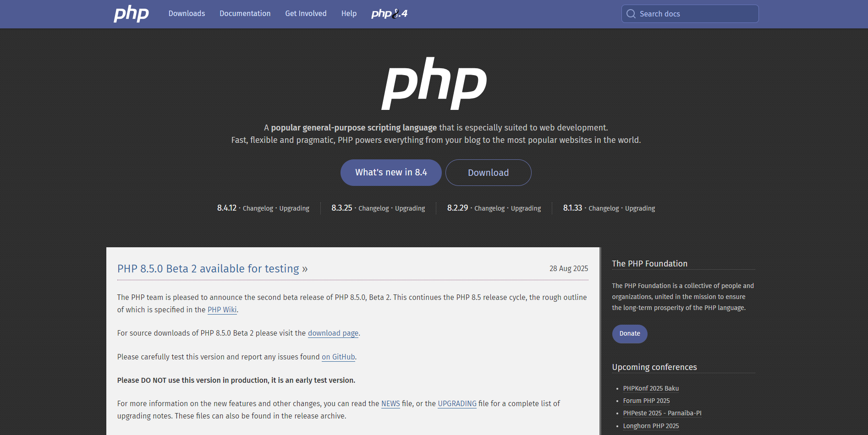Open the Get Involved menu item
868x435 pixels.
[306, 13]
